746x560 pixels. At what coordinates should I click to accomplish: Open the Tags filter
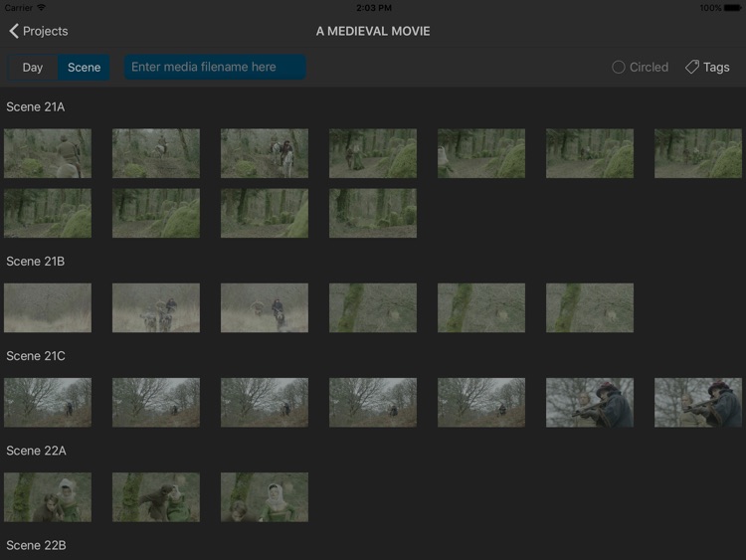[707, 68]
